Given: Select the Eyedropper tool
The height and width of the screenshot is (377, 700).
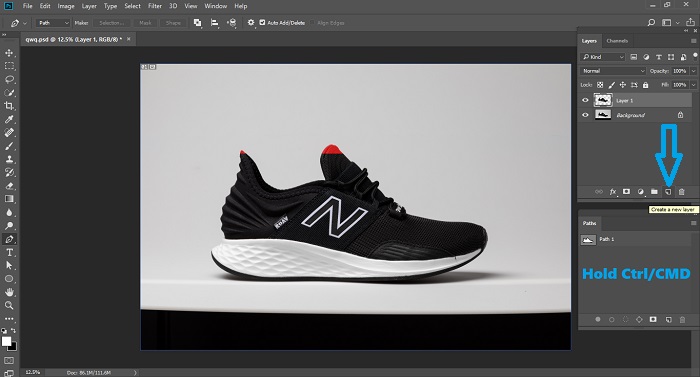Looking at the screenshot, I should pyautogui.click(x=9, y=119).
